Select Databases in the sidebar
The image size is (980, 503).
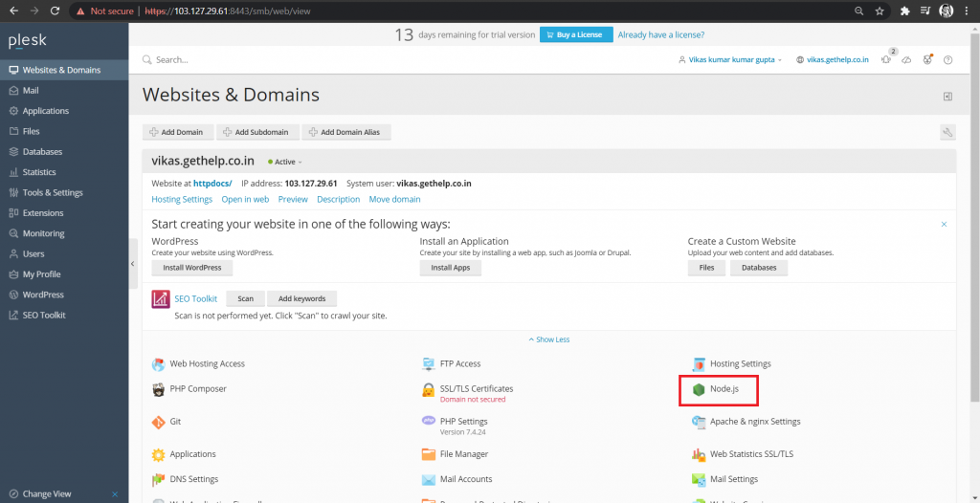42,152
